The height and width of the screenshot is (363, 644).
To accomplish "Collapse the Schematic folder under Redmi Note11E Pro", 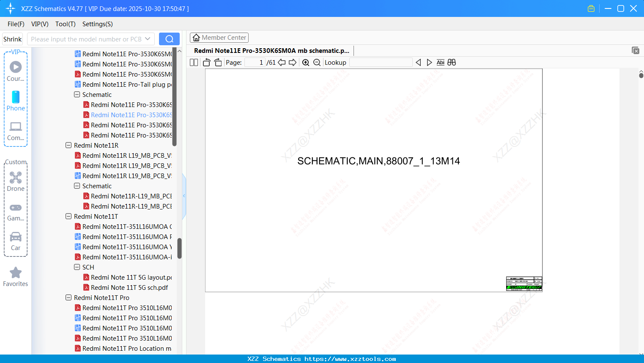I will 76,94.
